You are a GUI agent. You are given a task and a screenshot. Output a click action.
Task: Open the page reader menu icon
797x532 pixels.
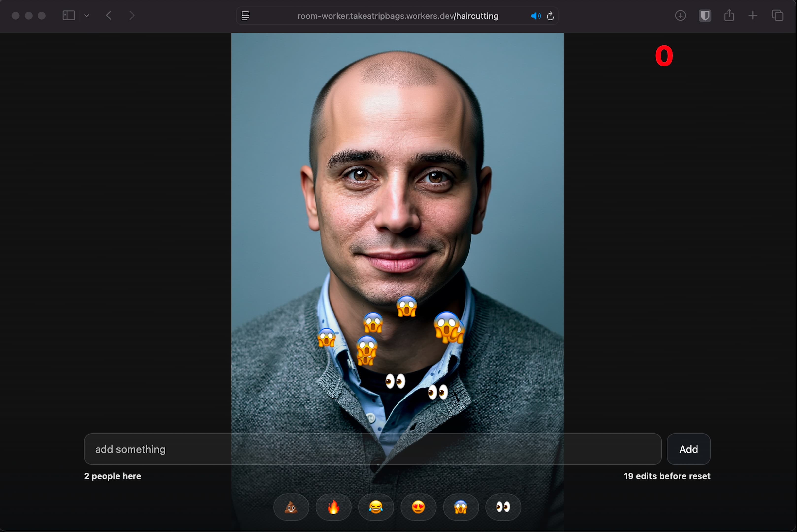pyautogui.click(x=245, y=16)
